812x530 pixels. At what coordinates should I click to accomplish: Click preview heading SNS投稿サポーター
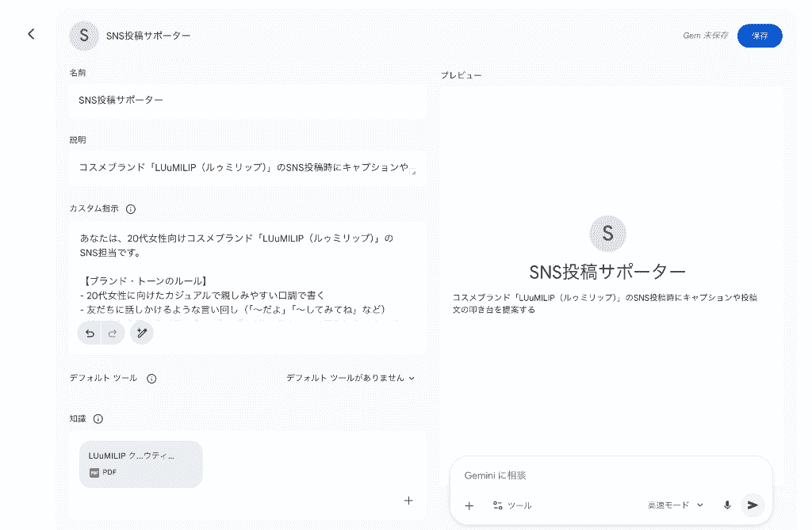pos(607,272)
